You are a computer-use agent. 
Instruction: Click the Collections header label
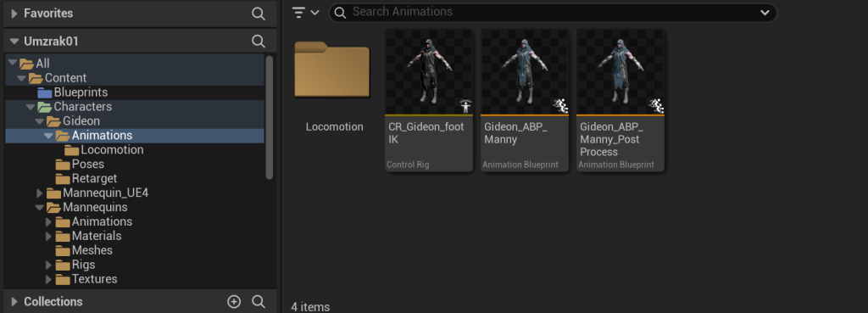(53, 302)
